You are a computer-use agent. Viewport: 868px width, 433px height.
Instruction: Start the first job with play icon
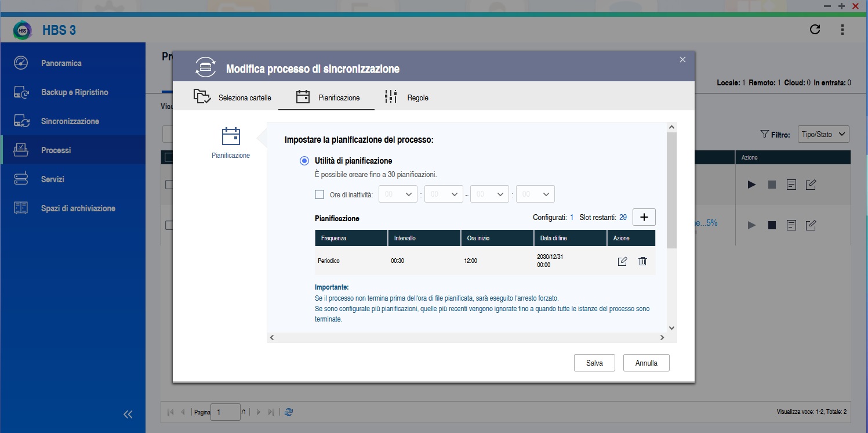pyautogui.click(x=751, y=185)
